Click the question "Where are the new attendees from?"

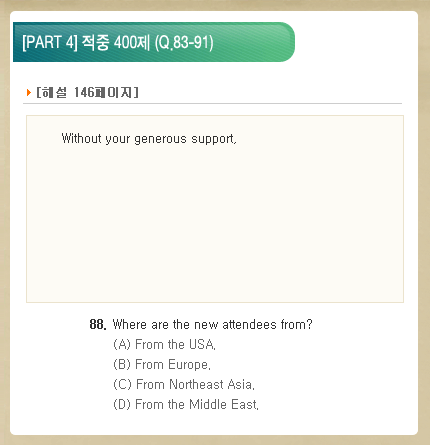212,324
